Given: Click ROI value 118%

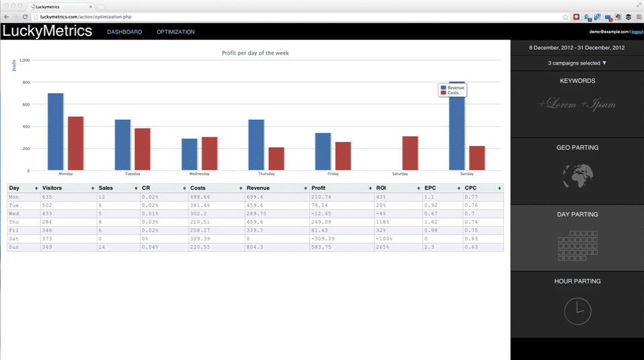Looking at the screenshot, I should tap(383, 222).
